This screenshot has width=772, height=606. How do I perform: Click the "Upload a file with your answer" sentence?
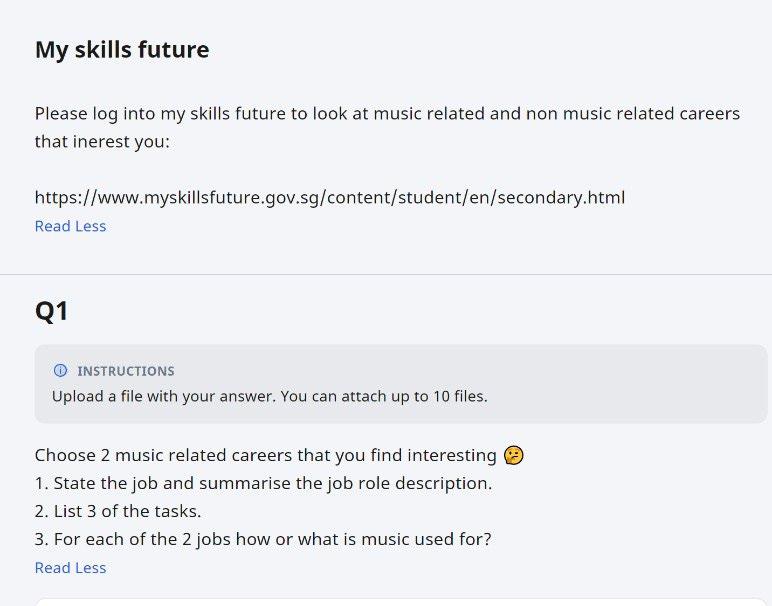[x=164, y=396]
